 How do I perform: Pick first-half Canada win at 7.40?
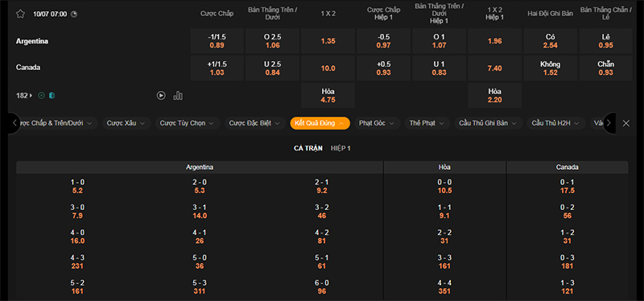pyautogui.click(x=494, y=68)
